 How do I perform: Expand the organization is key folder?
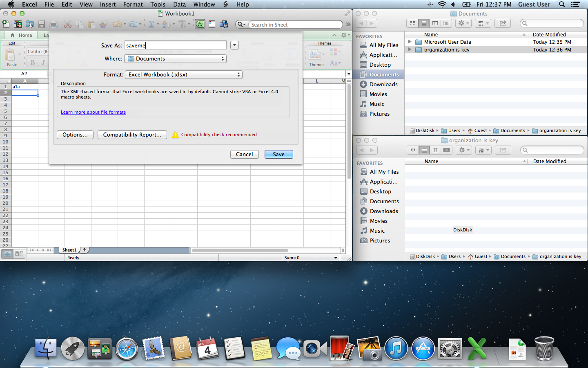tap(410, 49)
